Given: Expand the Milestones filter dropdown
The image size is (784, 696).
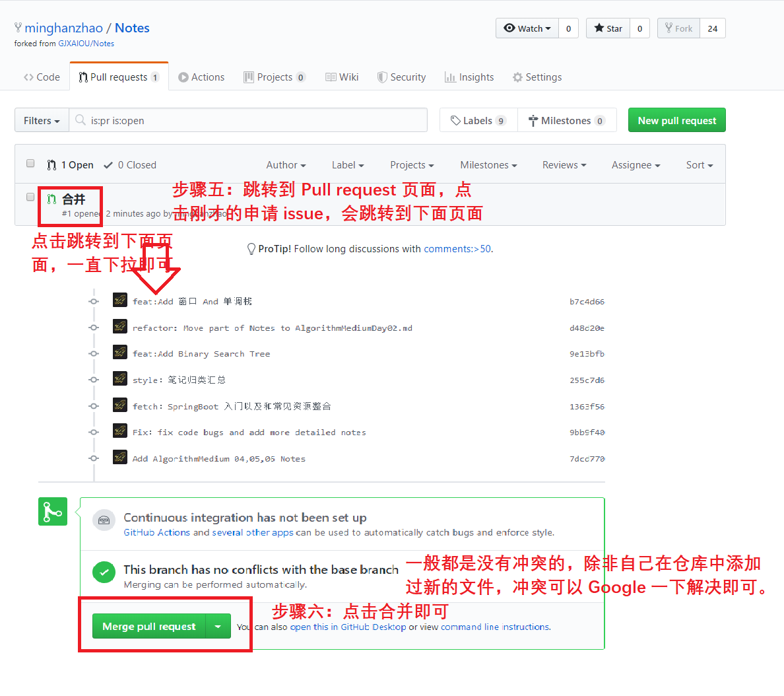Looking at the screenshot, I should coord(488,165).
